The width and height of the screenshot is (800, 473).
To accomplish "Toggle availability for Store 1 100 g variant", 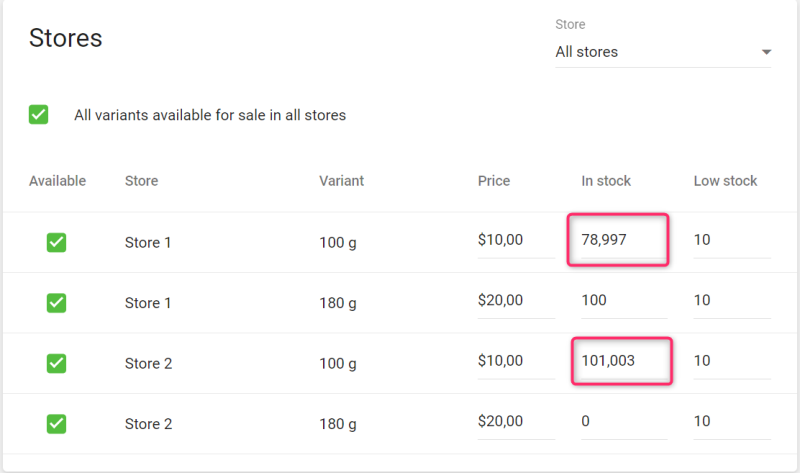I will click(57, 242).
